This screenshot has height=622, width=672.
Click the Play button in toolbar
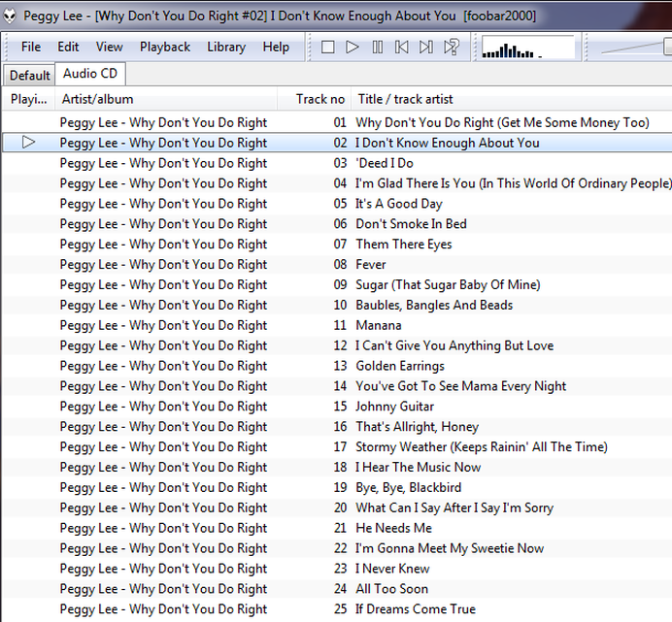pyautogui.click(x=353, y=48)
